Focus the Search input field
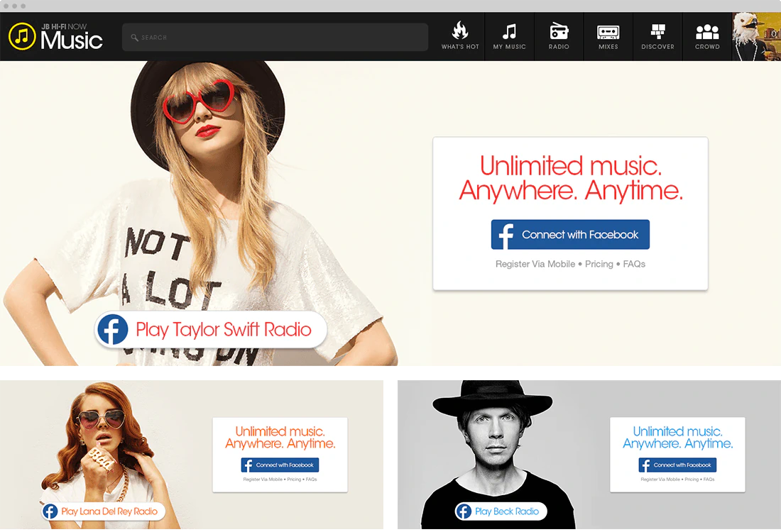The width and height of the screenshot is (781, 532). 275,37
